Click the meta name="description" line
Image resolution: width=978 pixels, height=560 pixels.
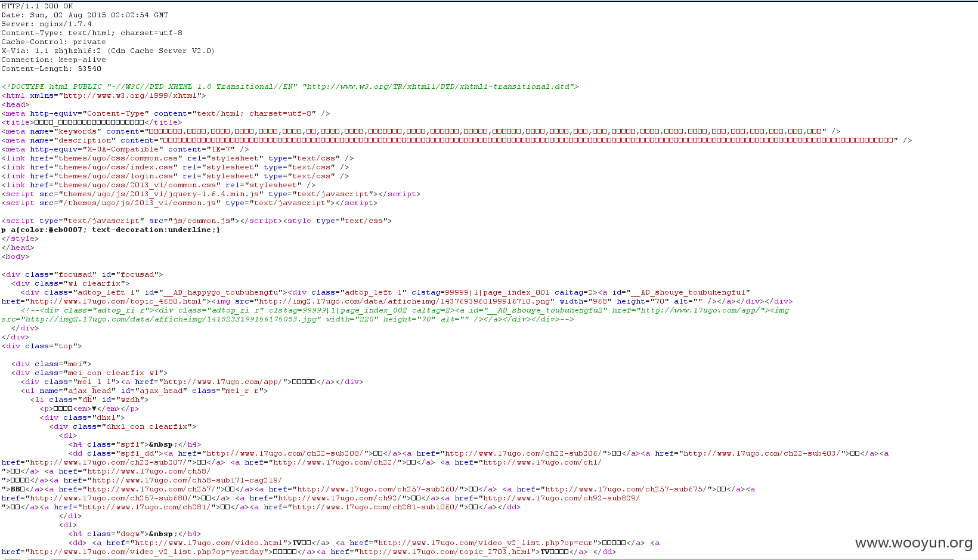tap(457, 140)
